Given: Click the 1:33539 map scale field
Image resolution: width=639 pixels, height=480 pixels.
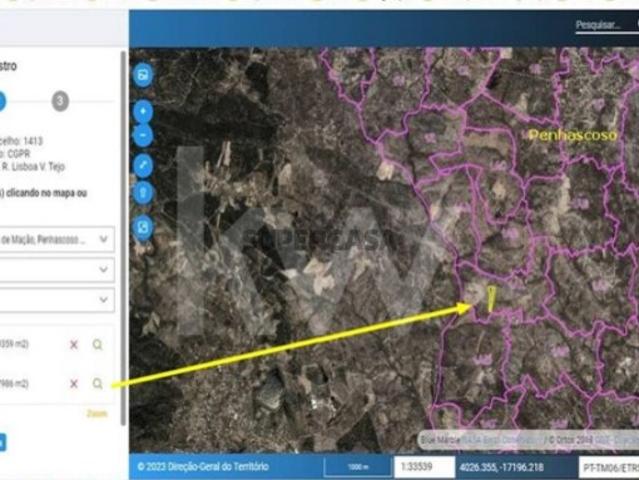Looking at the screenshot, I should [x=419, y=468].
